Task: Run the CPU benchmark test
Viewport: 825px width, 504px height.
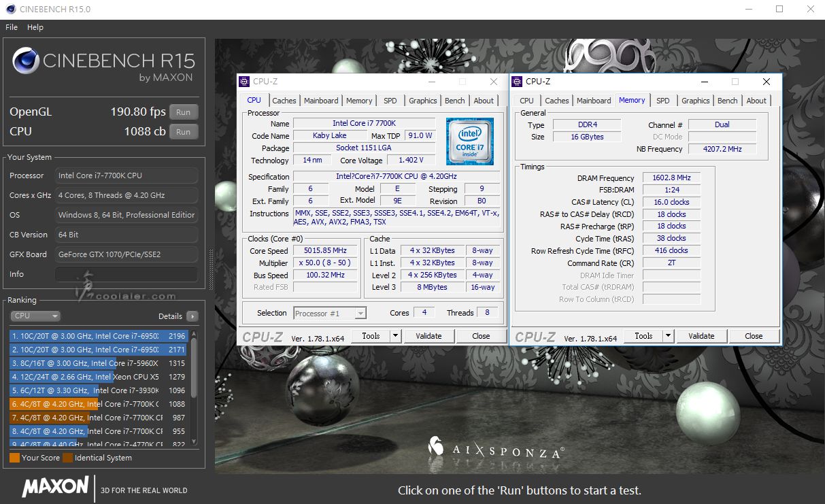Action: (x=184, y=132)
